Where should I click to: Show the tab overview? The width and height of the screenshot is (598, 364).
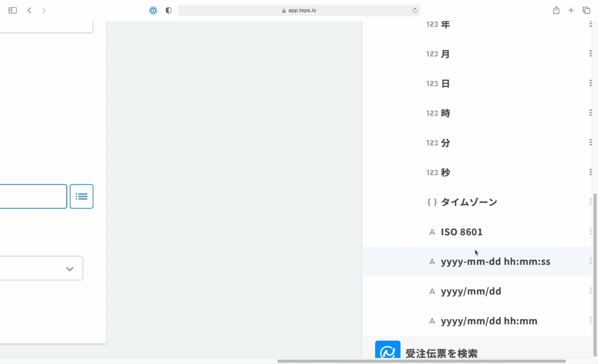coord(586,10)
